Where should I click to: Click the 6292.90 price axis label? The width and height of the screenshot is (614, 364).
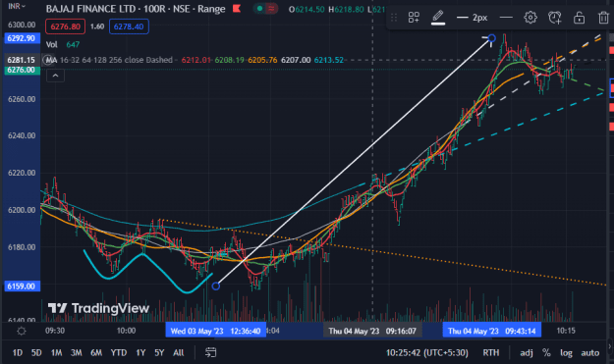click(x=22, y=38)
